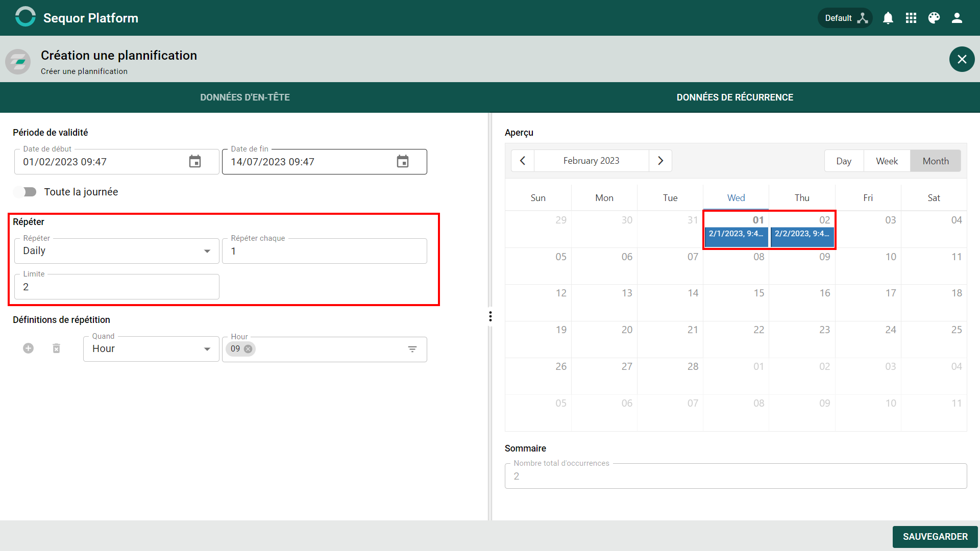Select February 28 in the calendar
Viewport: 980px width, 551px height.
670,376
